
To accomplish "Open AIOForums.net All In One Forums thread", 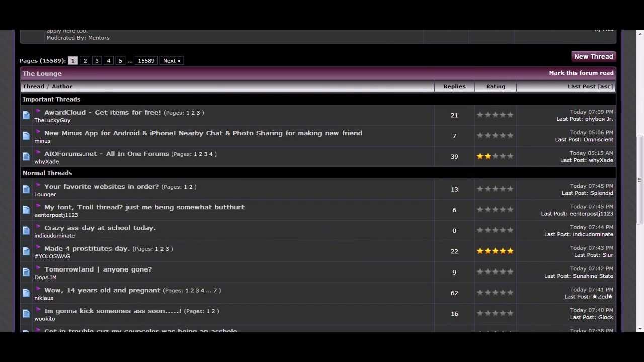I will coord(107,154).
